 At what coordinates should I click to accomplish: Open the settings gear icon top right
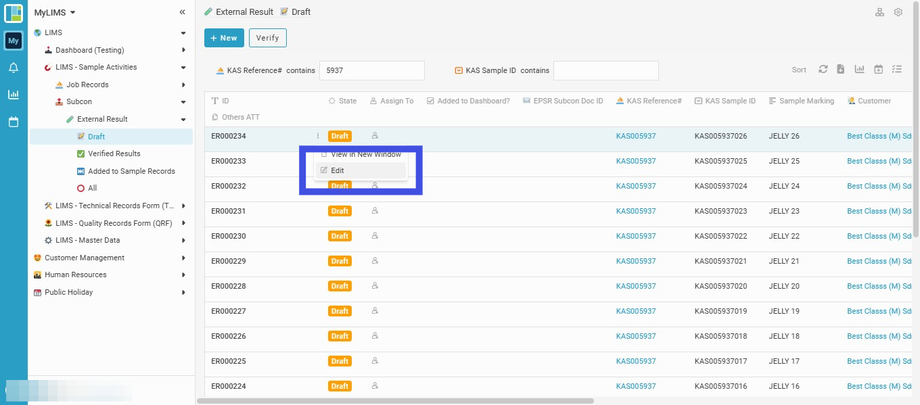tap(898, 12)
